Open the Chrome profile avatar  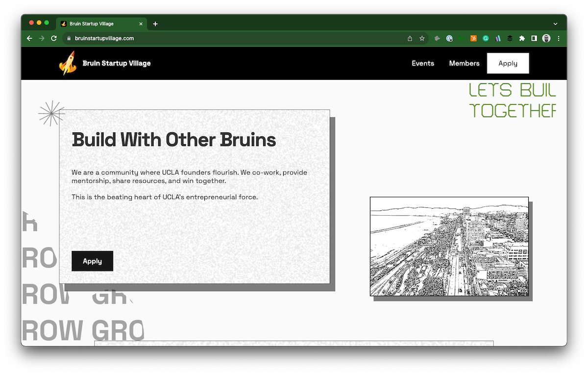point(546,38)
